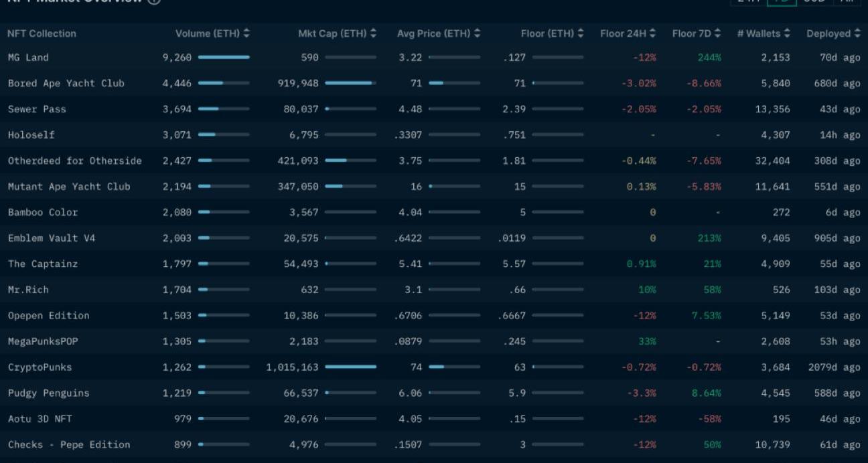868x463 pixels.
Task: Click Pudgy Penguins Floor 7D 8.64%
Action: coord(707,393)
